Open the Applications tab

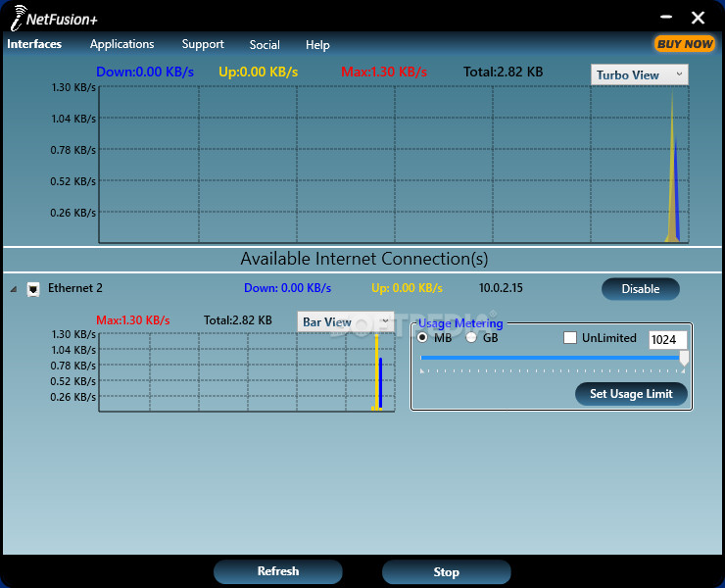[x=122, y=44]
